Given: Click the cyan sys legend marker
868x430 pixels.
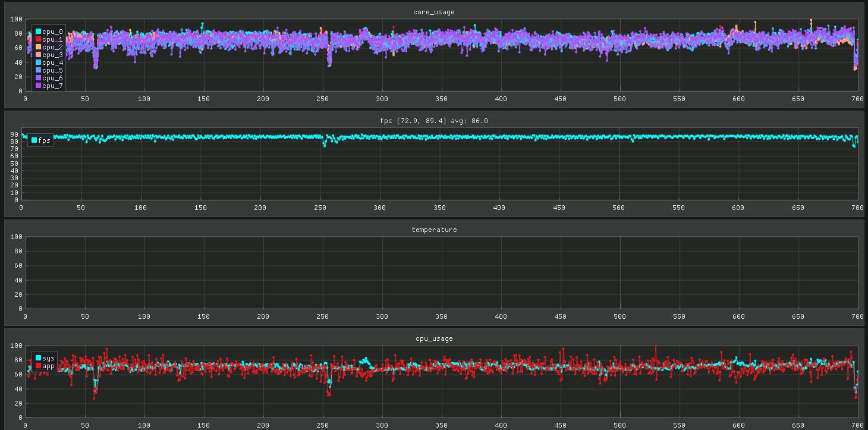Looking at the screenshot, I should coord(38,358).
